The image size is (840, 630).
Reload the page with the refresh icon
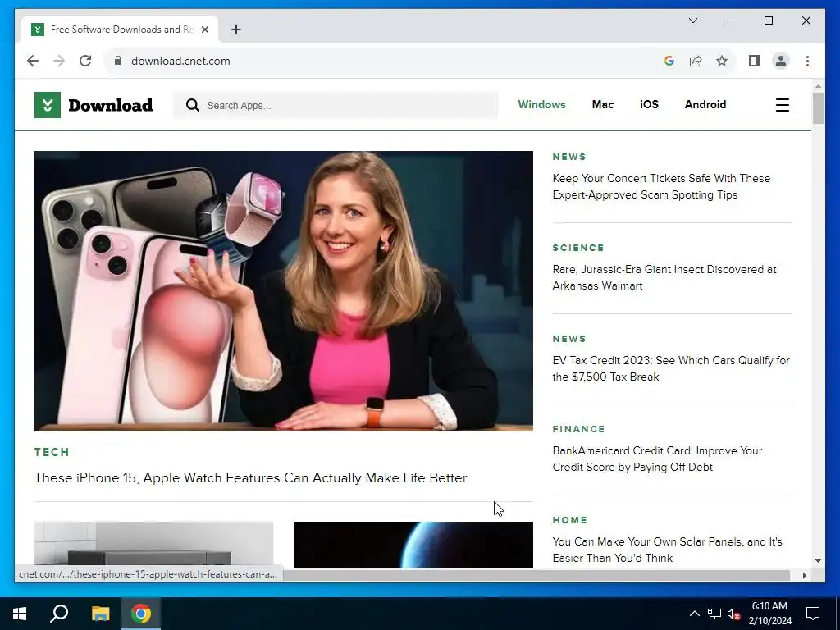click(x=85, y=61)
